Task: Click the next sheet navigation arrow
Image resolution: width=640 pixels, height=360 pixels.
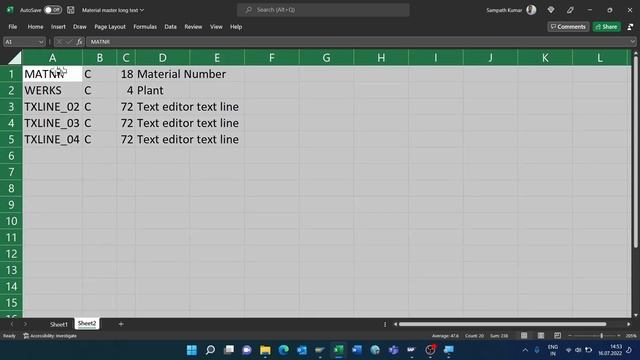Action: 25,324
